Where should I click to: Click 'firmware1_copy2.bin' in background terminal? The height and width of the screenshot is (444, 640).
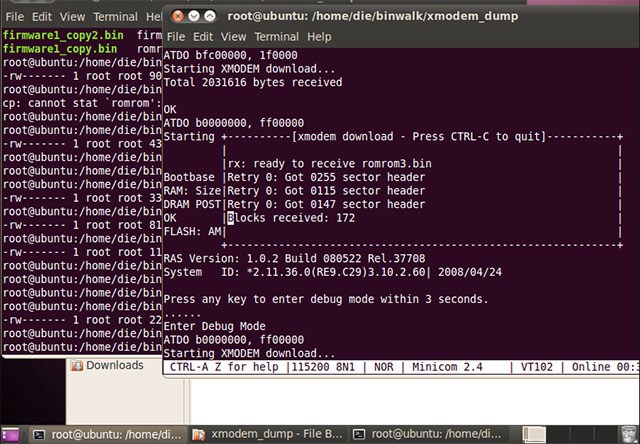(x=63, y=35)
